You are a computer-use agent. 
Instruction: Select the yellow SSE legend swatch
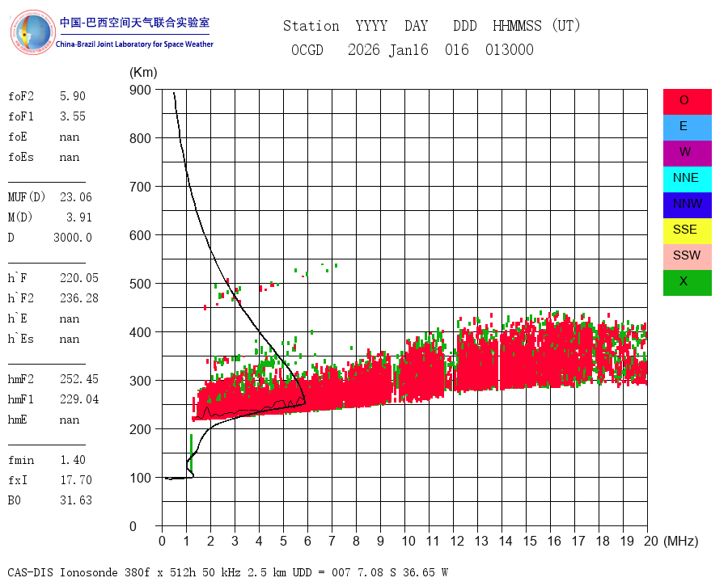point(687,231)
